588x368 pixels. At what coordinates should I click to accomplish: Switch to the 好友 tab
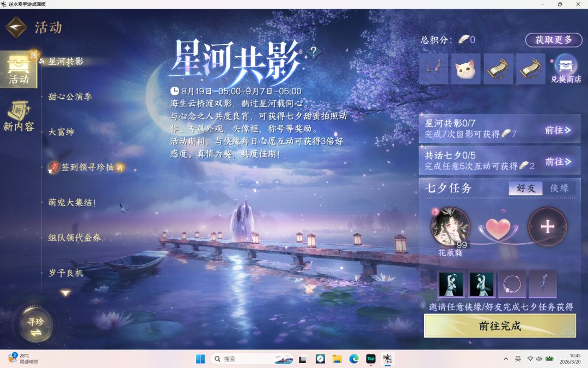pos(526,188)
